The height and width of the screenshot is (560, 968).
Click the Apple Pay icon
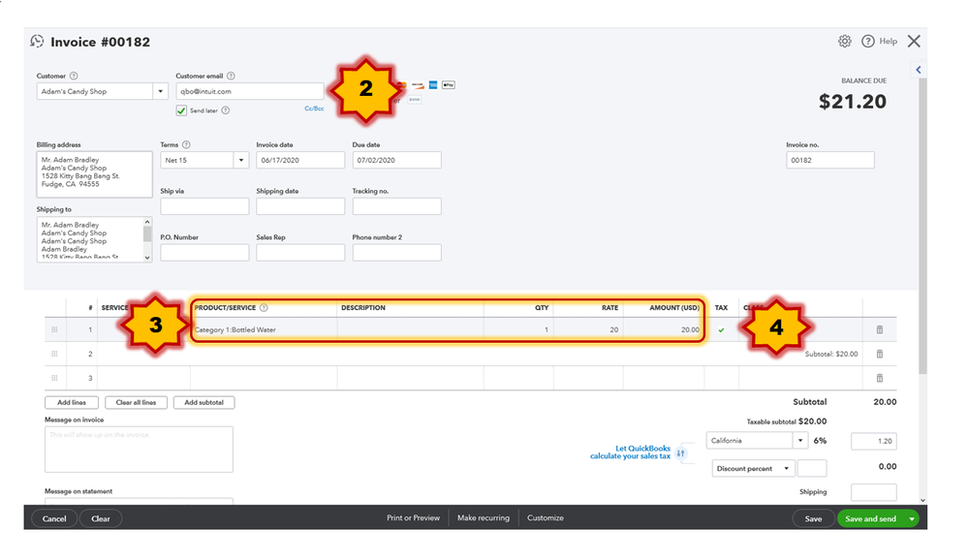449,84
